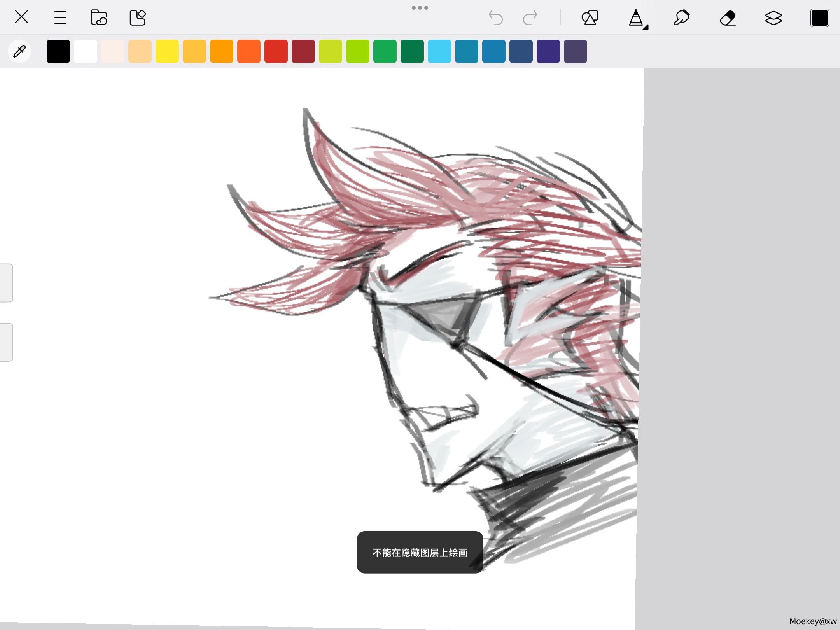Open the cloud folder gallery icon
The image size is (840, 630).
99,17
